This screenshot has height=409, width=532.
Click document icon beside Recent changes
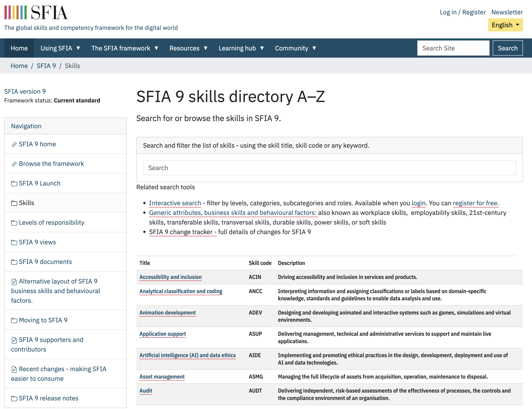pyautogui.click(x=14, y=369)
